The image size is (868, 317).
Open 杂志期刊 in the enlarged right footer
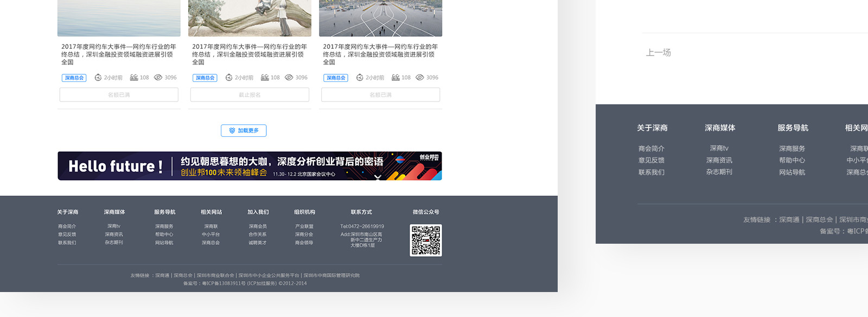point(719,172)
